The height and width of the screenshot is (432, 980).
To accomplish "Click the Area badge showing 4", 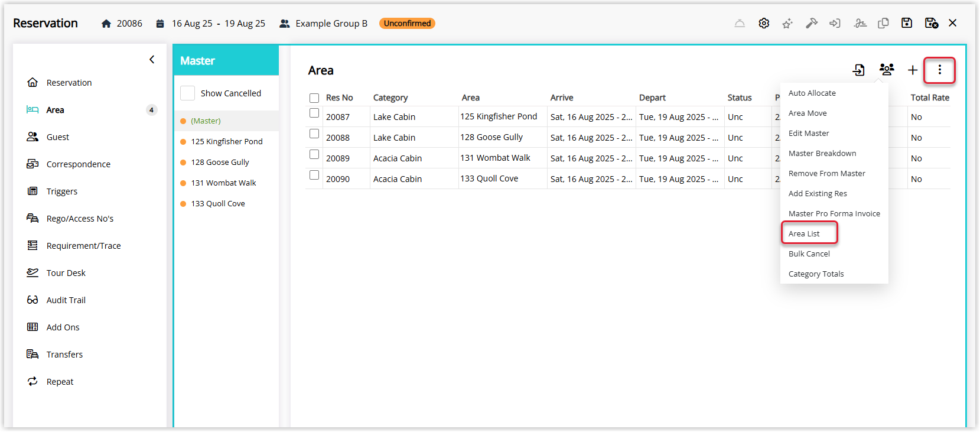I will 151,110.
